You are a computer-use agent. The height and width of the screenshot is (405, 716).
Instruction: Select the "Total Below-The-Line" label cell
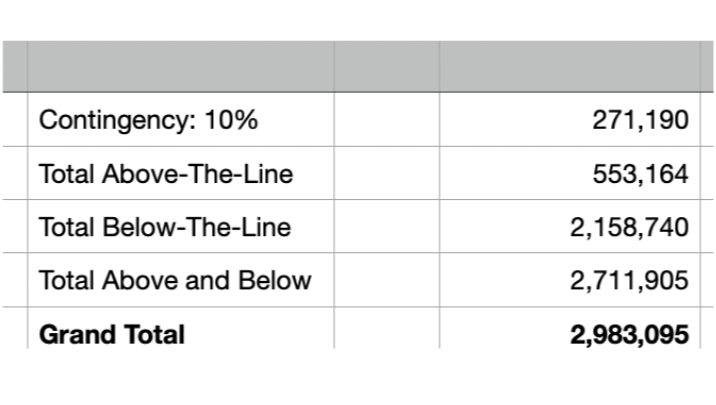[165, 227]
